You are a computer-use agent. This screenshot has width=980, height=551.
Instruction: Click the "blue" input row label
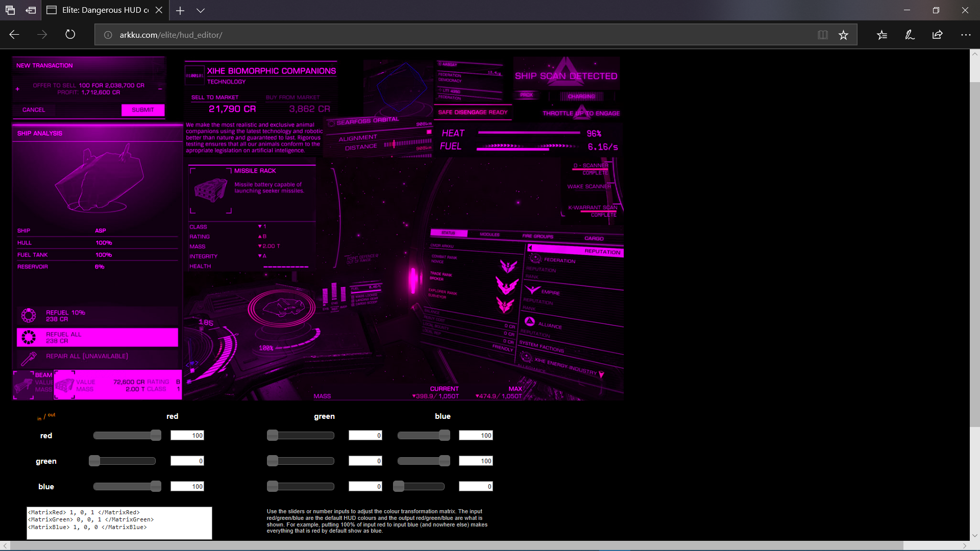pos(46,487)
